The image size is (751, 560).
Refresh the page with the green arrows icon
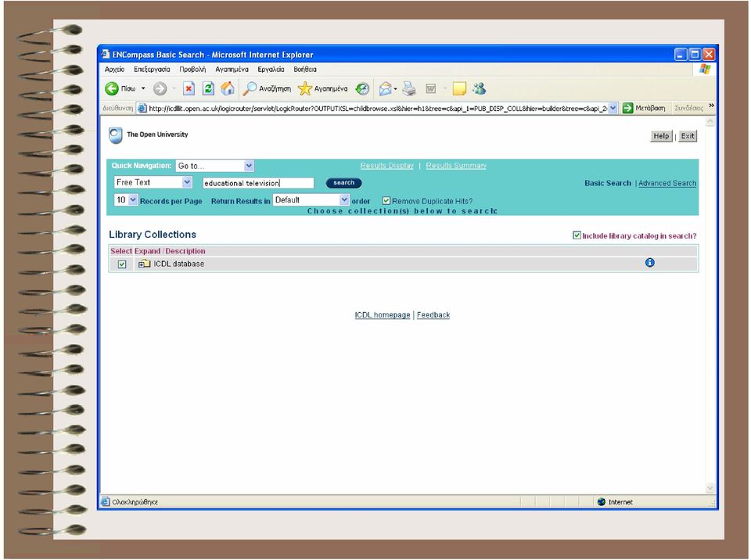point(208,88)
